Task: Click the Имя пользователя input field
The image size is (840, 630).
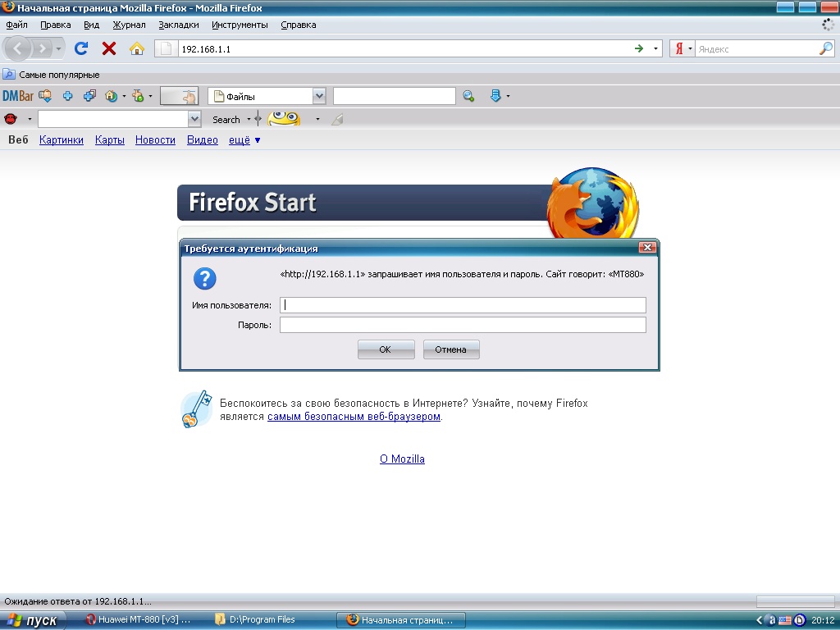Action: click(463, 305)
